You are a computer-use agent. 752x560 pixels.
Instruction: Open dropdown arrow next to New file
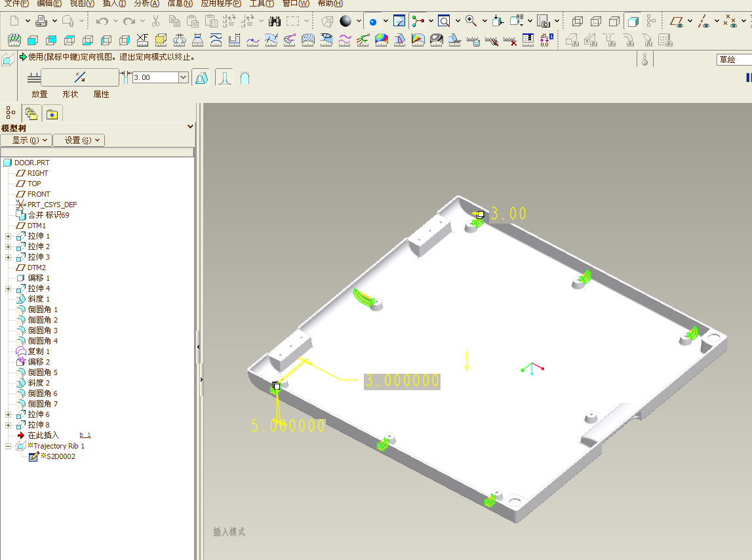coord(28,20)
